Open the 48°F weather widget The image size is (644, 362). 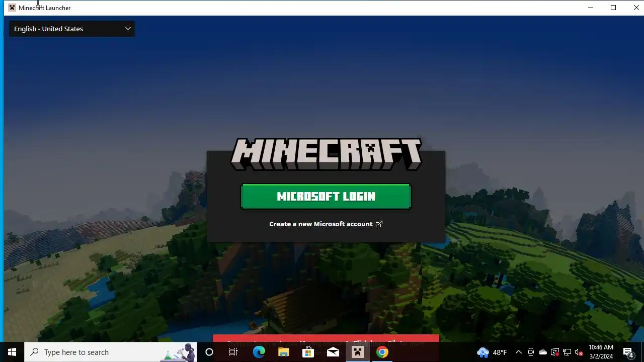pyautogui.click(x=492, y=352)
